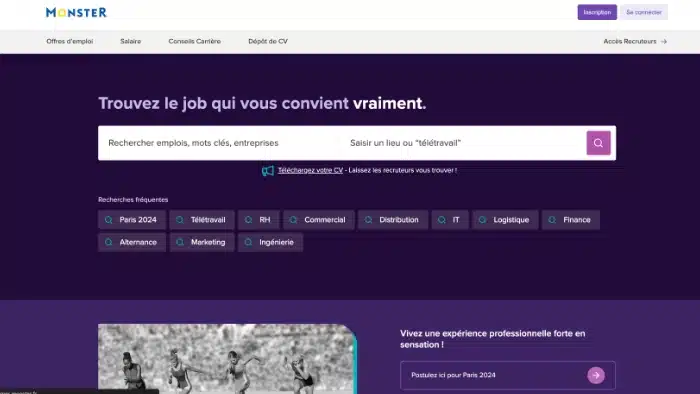Screen dimensions: 700x394
Task: Open the runners photo thumbnail
Action: (x=227, y=359)
